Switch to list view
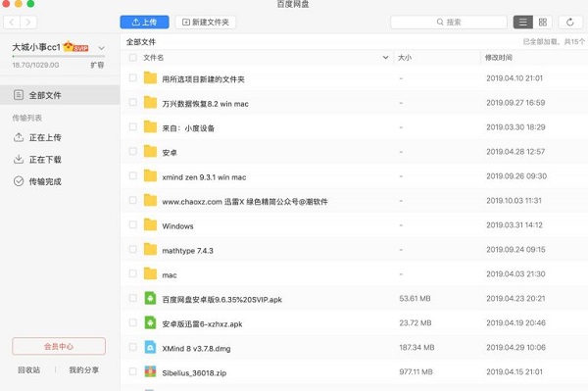Image resolution: width=588 pixels, height=391 pixels. coord(522,23)
